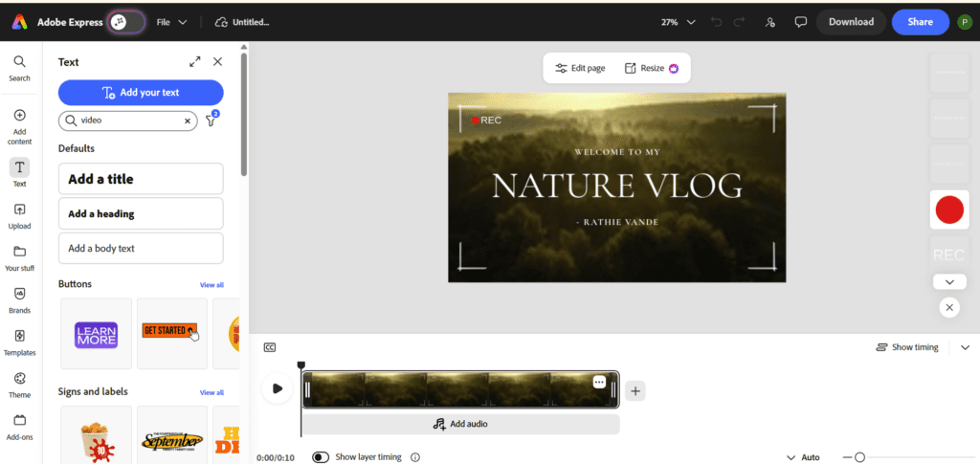Viewport: 980px width, 464px height.
Task: Open the filter icon with badge 2
Action: pyautogui.click(x=212, y=120)
